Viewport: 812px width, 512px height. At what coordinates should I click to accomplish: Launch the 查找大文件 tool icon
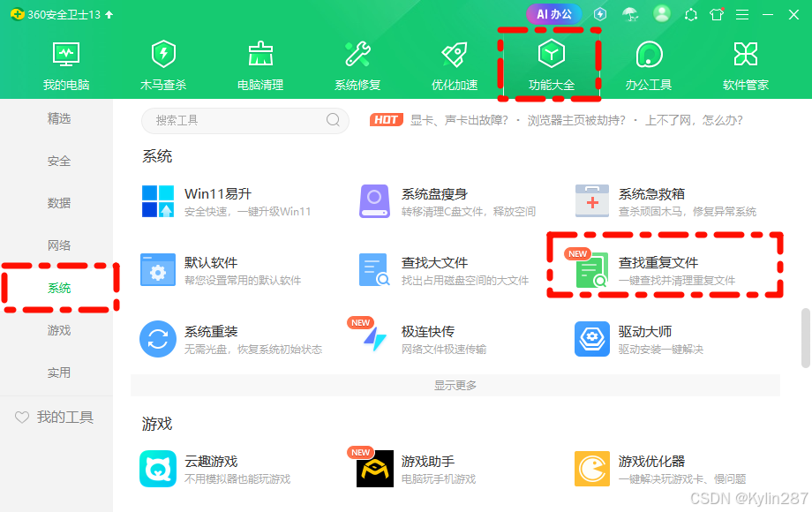[x=374, y=270]
